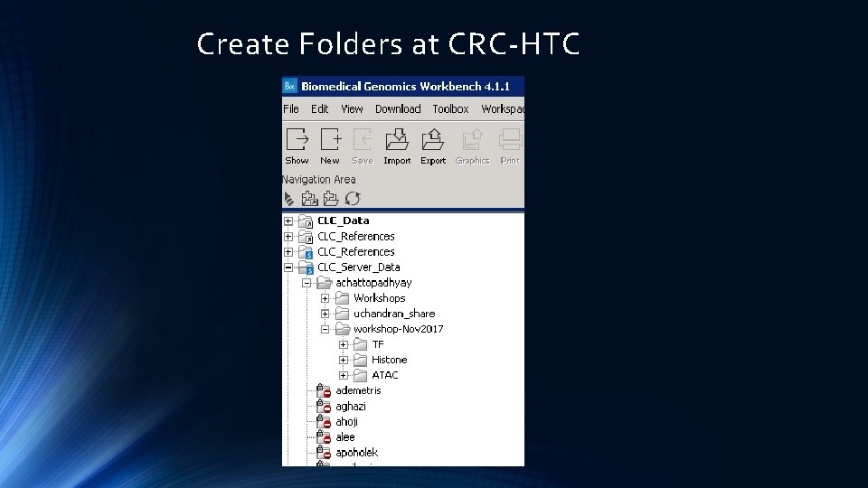Click the locked apoholek folder icon

(x=324, y=453)
